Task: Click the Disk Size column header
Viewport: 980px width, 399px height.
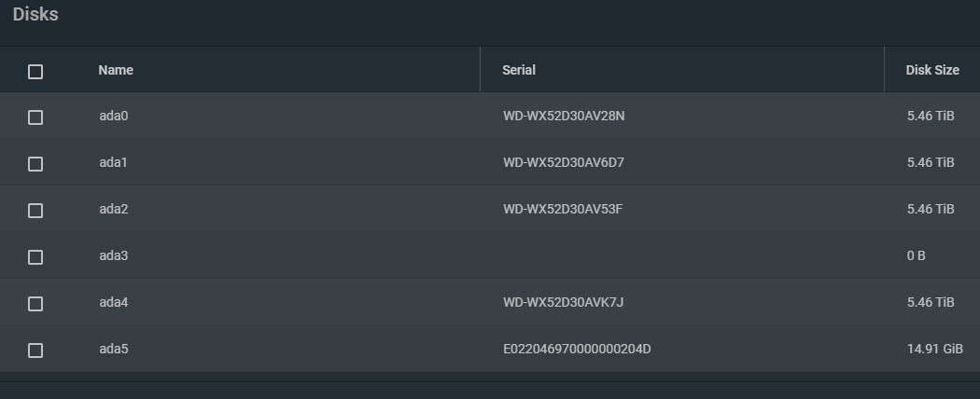Action: pos(932,70)
